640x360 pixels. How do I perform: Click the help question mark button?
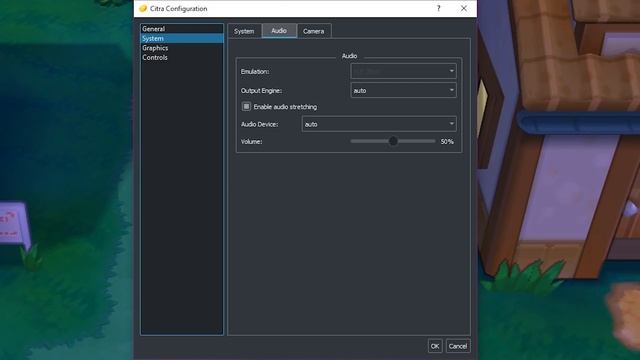(439, 8)
